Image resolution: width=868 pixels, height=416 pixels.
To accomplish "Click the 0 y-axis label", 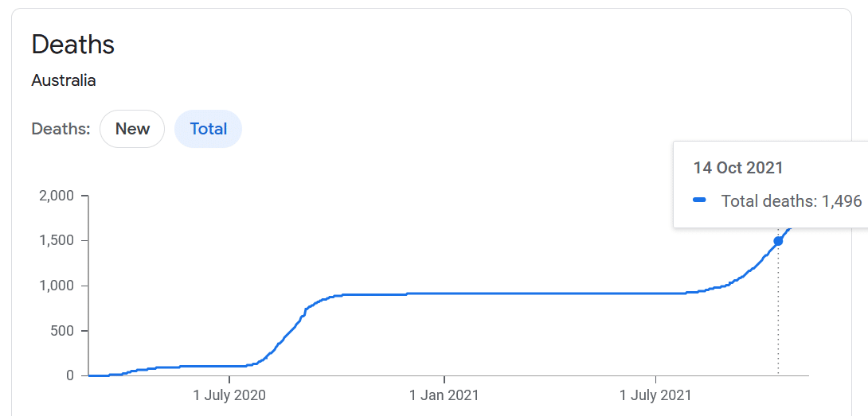I will (69, 375).
